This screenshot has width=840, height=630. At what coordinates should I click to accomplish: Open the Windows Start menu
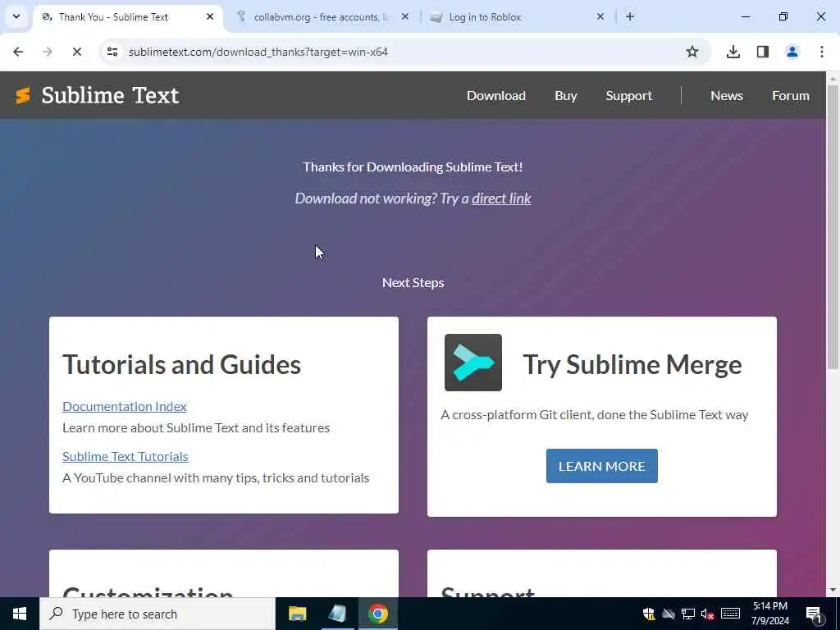pyautogui.click(x=20, y=614)
